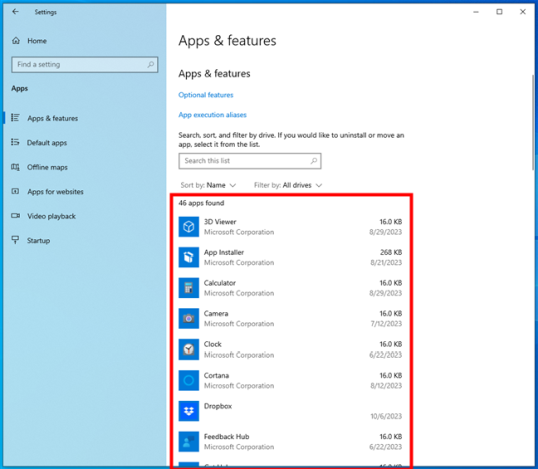Click the Clock app icon
Screen dimensions: 538x469
[x=189, y=349]
